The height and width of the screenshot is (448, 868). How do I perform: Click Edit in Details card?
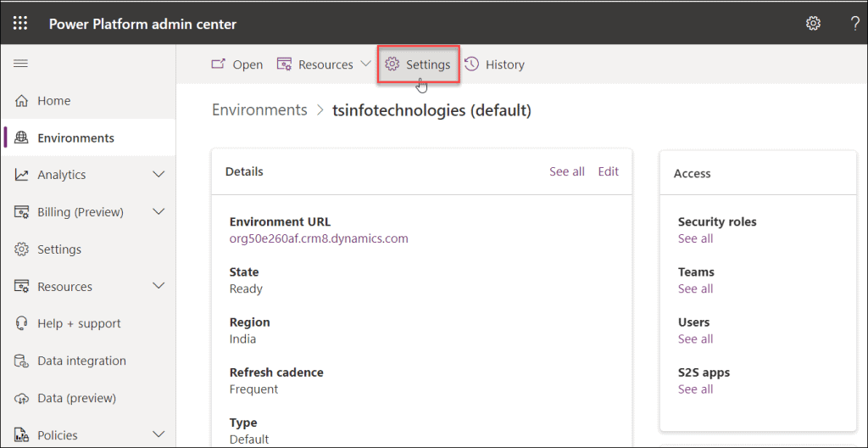click(609, 172)
